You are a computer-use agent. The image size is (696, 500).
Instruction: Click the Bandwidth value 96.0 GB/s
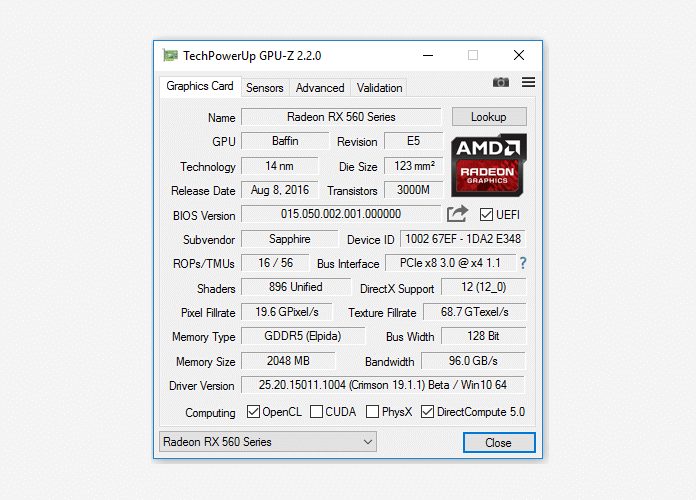click(473, 361)
